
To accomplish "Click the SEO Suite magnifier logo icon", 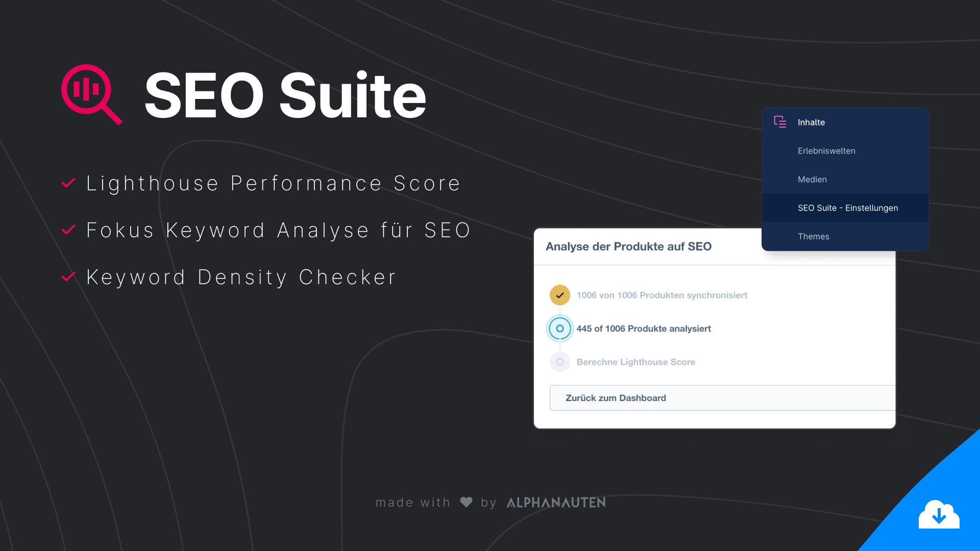I will pos(92,94).
